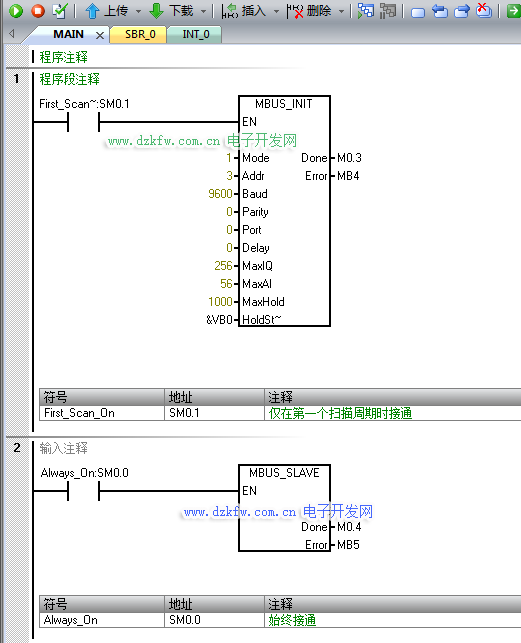Open the Insert (插入) dropdown arrow
Viewport: 521px width, 643px height.
[276, 11]
